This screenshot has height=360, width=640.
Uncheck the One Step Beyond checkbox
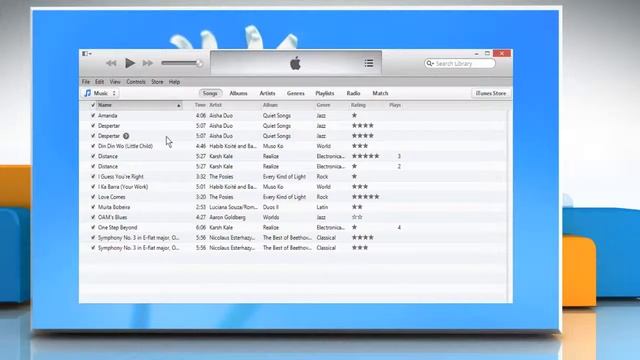pos(93,228)
